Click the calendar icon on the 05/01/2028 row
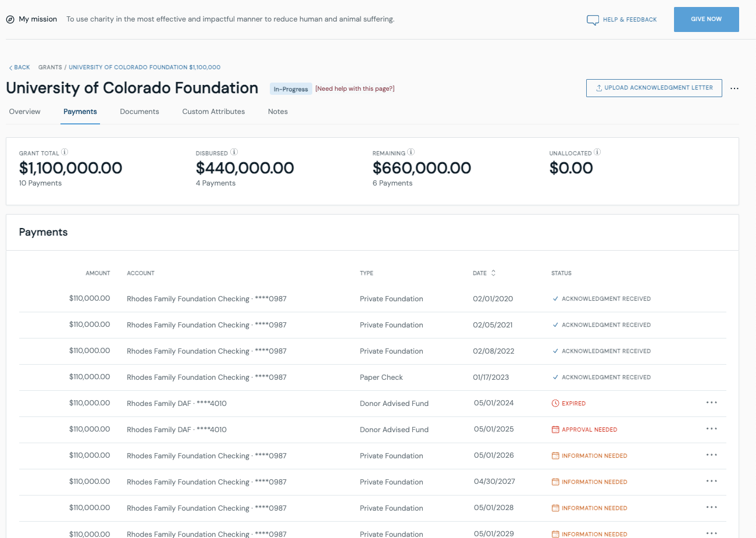 point(555,508)
